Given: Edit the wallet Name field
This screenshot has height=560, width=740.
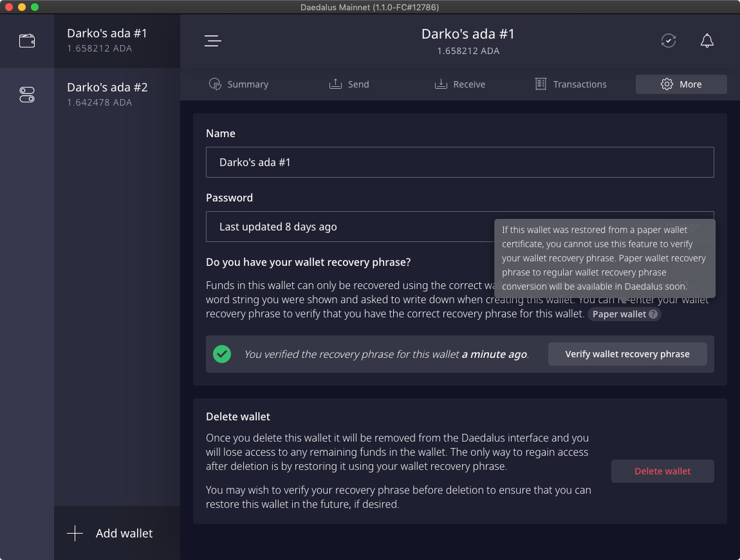Looking at the screenshot, I should [459, 162].
